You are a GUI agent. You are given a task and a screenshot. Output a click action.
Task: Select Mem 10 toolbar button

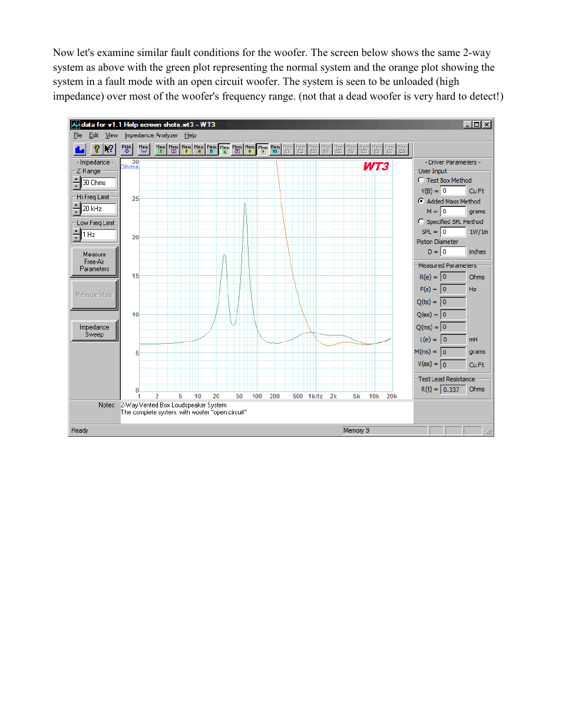click(x=275, y=149)
